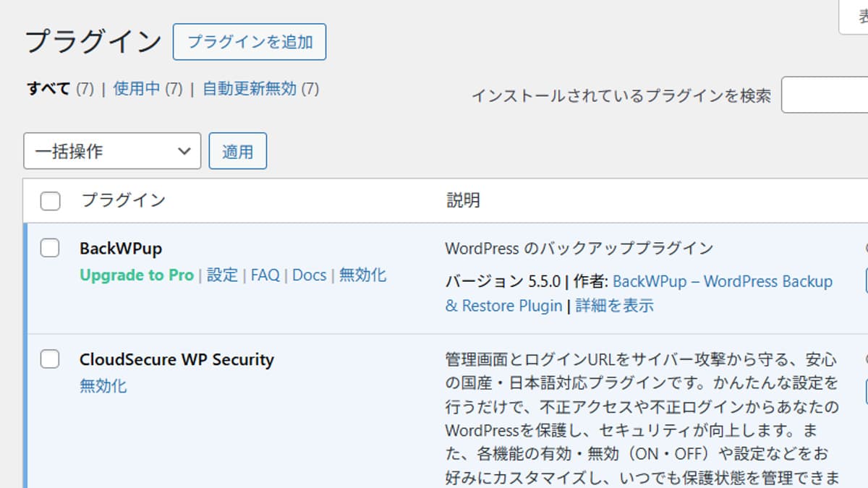
Task: Open the BackWPup Docs link
Action: 310,275
